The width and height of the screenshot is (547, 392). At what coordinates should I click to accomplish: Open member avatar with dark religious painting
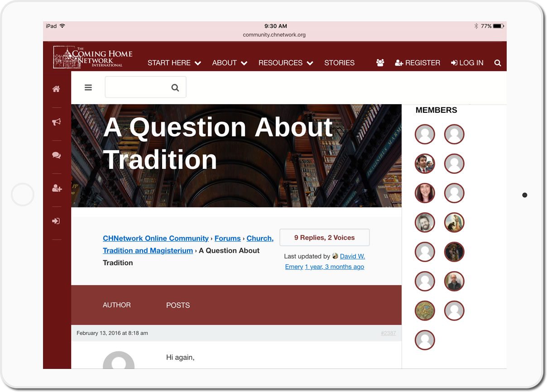[x=454, y=252]
